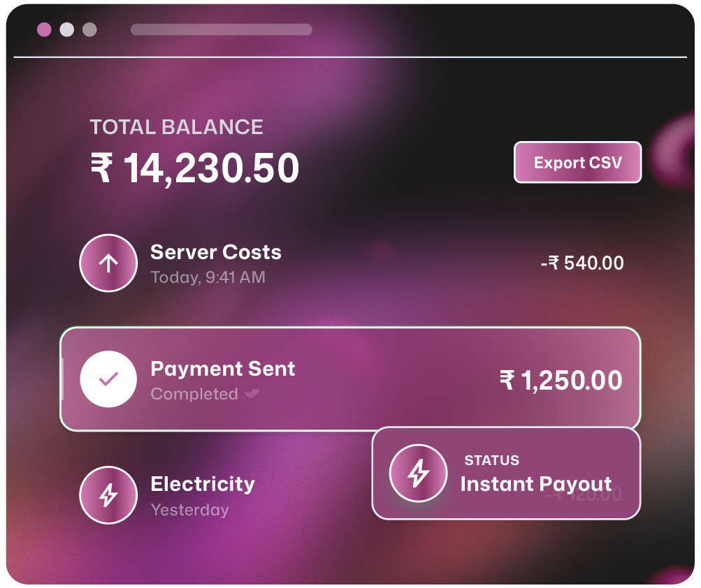
Task: Click the Instant Payout status text
Action: click(535, 484)
